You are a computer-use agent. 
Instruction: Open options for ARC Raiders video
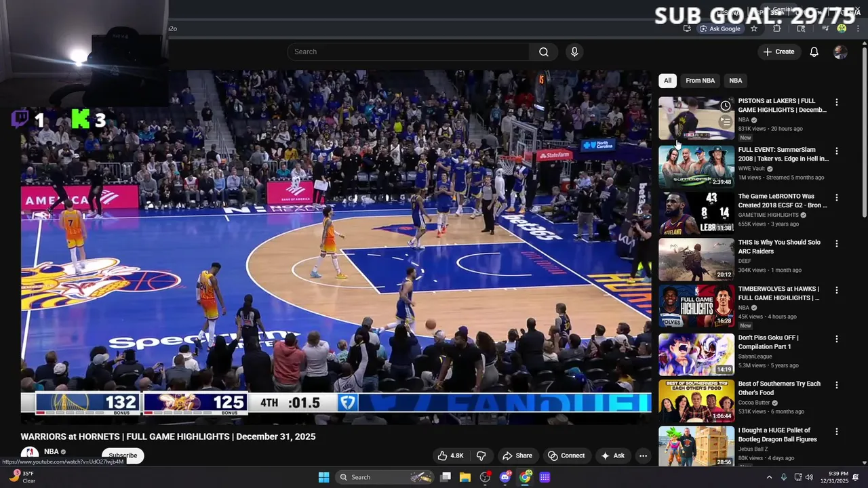click(x=836, y=243)
